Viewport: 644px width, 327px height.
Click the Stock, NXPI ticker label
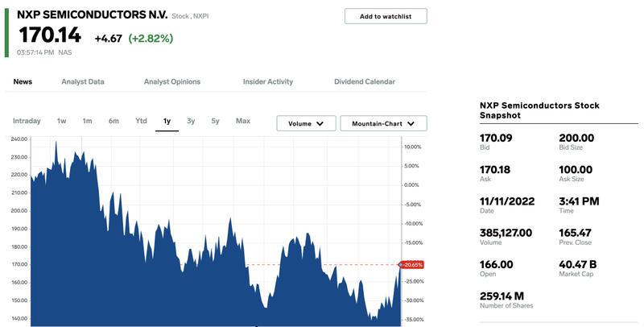(x=190, y=16)
